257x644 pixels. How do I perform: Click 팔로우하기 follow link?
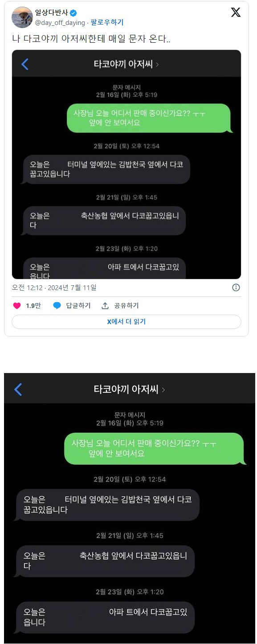click(107, 22)
